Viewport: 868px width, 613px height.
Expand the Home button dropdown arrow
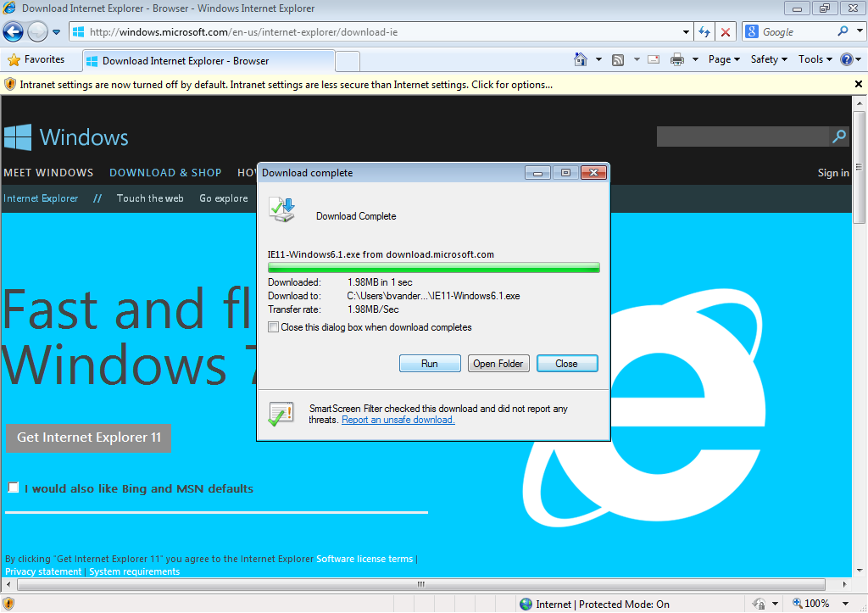pos(598,60)
